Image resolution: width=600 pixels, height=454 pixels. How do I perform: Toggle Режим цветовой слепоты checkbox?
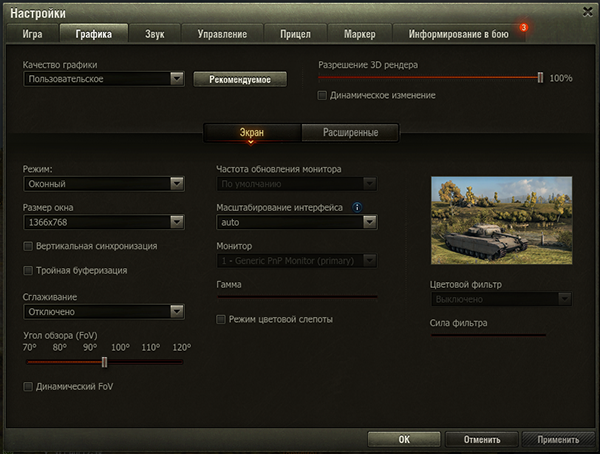(x=221, y=319)
